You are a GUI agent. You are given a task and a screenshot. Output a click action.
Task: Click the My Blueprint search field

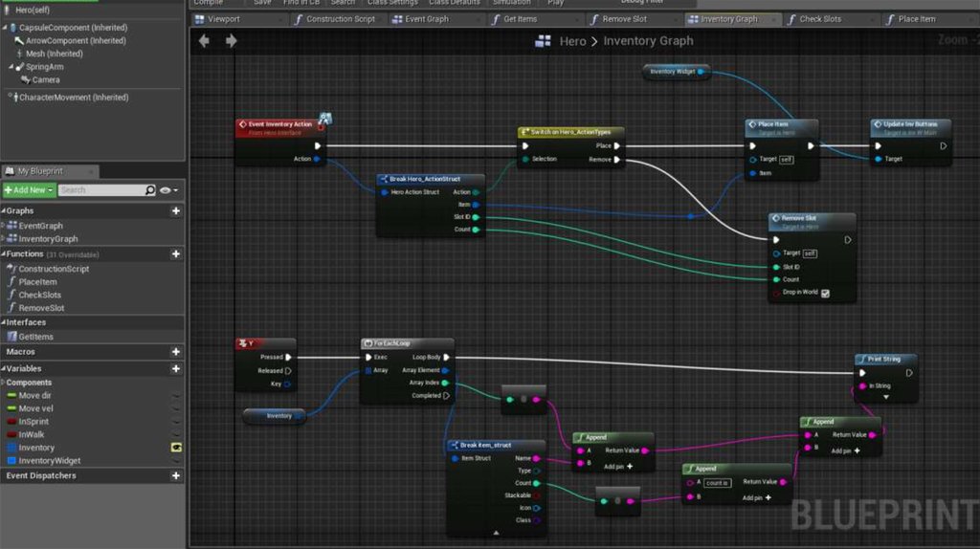(100, 190)
